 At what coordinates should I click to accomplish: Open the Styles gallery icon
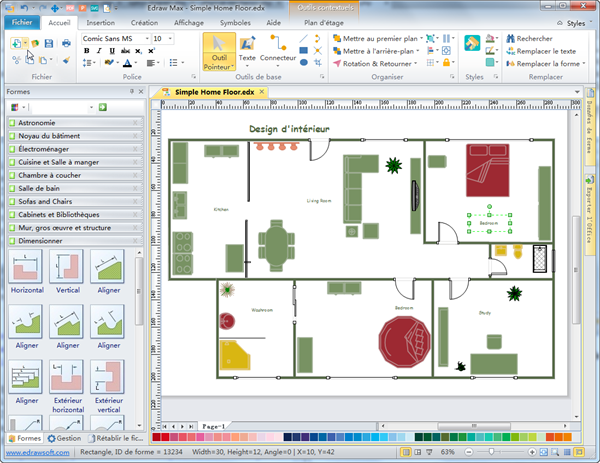[x=473, y=47]
